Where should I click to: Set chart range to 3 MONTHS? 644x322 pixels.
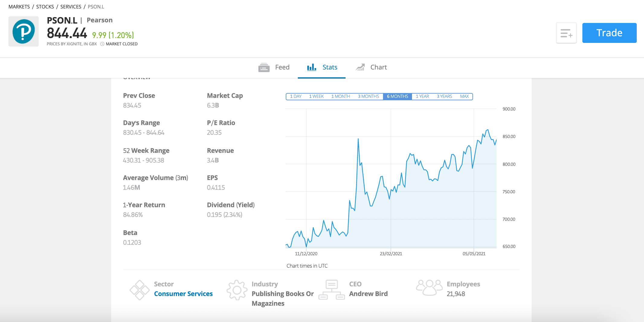tap(368, 96)
